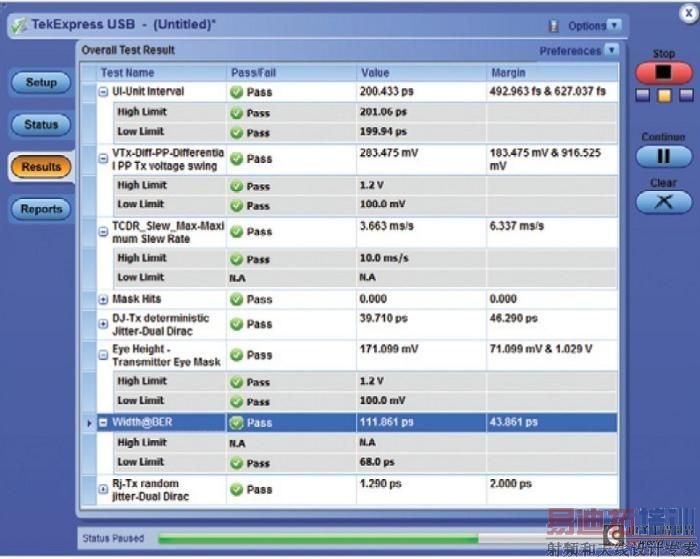
Task: Select the margin 2.000 ps
Action: point(511,484)
